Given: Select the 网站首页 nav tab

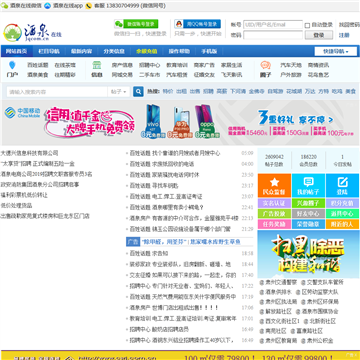Looking at the screenshot, I should click(x=16, y=51).
